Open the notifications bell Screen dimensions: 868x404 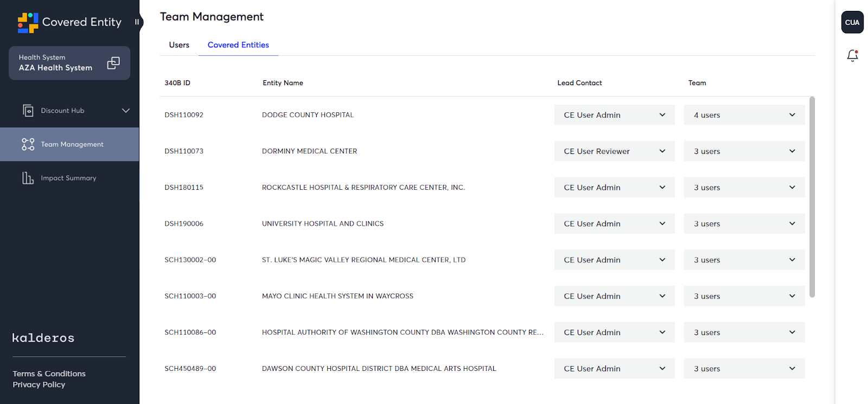point(852,55)
